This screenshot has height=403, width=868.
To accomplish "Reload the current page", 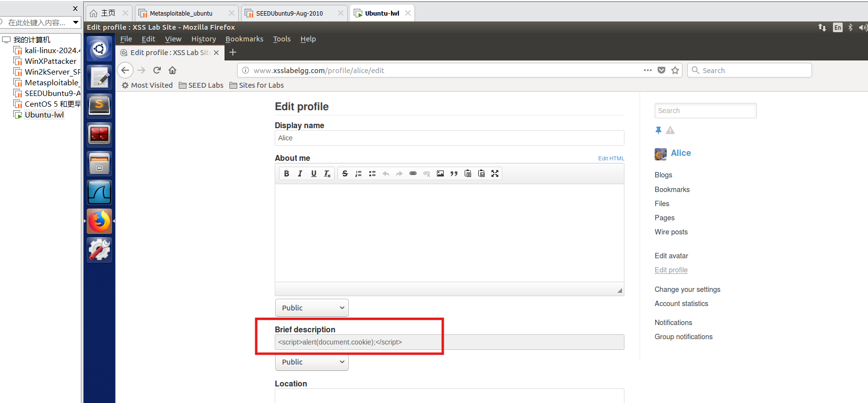I will pyautogui.click(x=157, y=70).
